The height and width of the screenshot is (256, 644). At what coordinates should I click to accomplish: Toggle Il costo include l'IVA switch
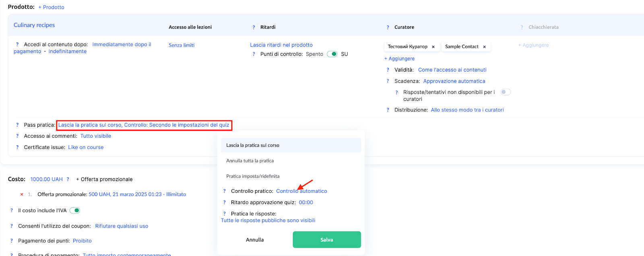pyautogui.click(x=75, y=211)
